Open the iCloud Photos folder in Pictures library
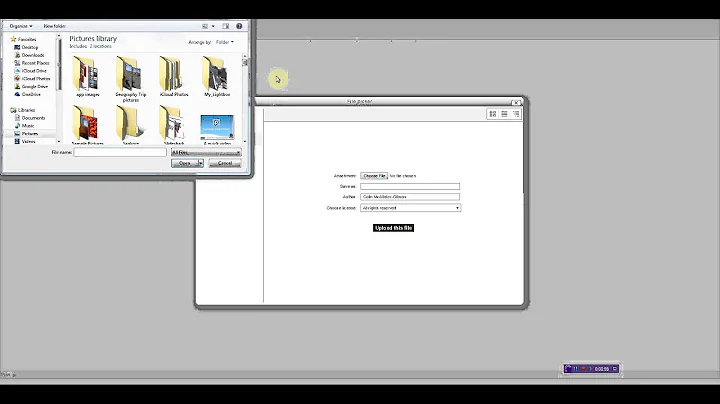 (x=174, y=76)
